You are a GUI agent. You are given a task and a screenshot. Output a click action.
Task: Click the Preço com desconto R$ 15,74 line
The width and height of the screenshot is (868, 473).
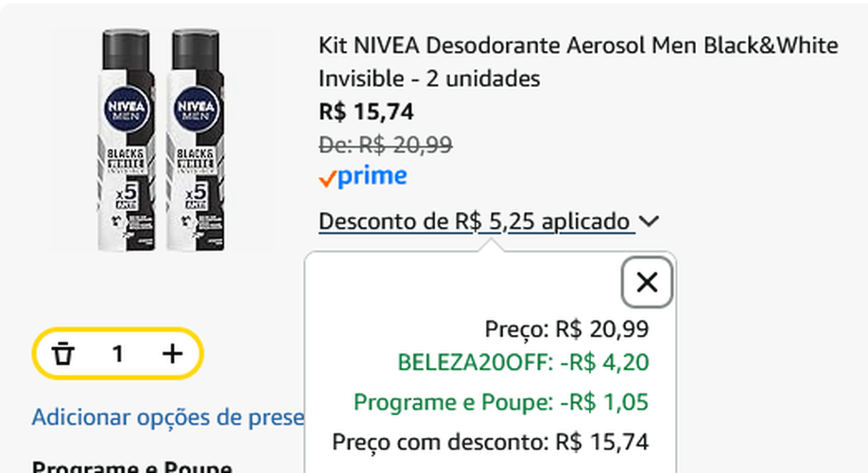(491, 442)
